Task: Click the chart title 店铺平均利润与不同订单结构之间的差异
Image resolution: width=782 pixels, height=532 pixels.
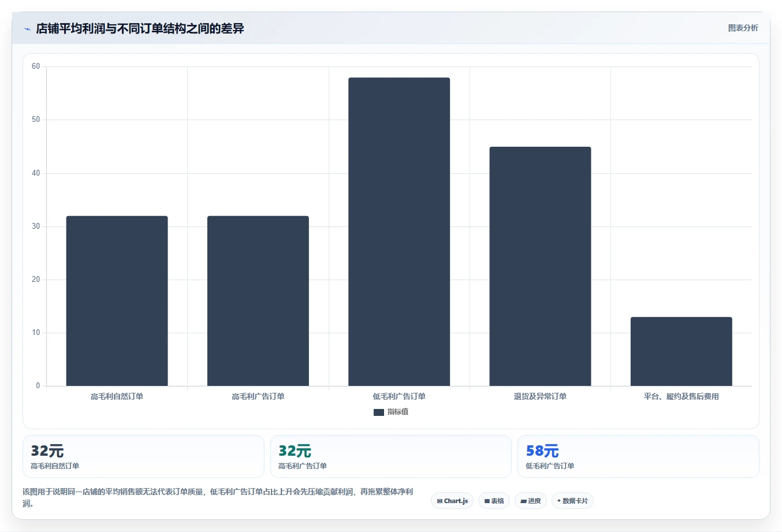Action: pyautogui.click(x=140, y=28)
